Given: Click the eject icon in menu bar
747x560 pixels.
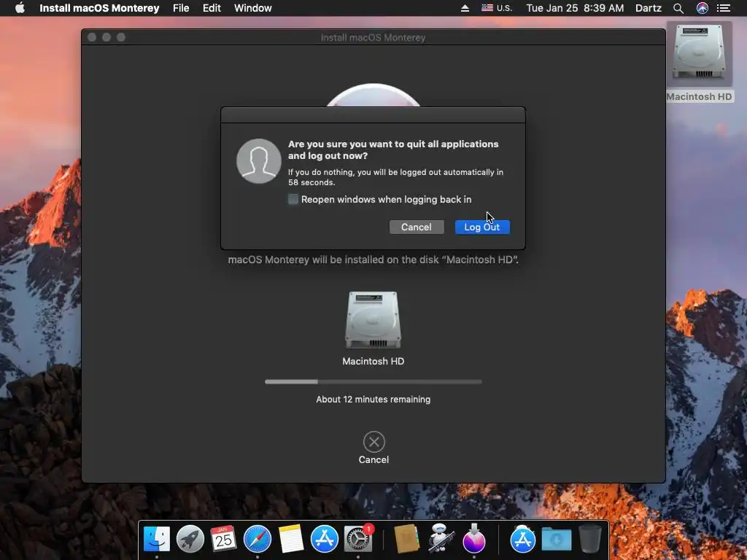Looking at the screenshot, I should coord(465,8).
